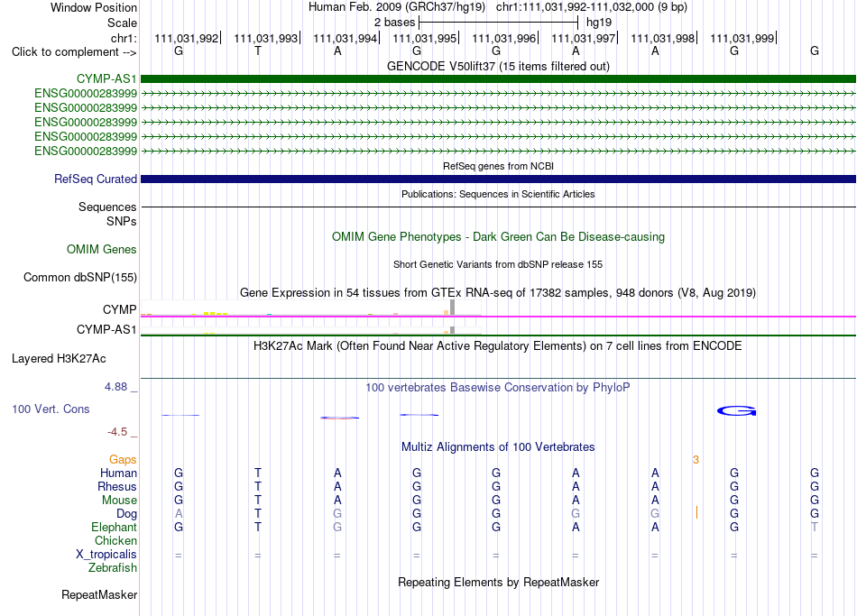This screenshot has width=857, height=616.
Task: Click the "Scale" label
Action: click(x=122, y=23)
